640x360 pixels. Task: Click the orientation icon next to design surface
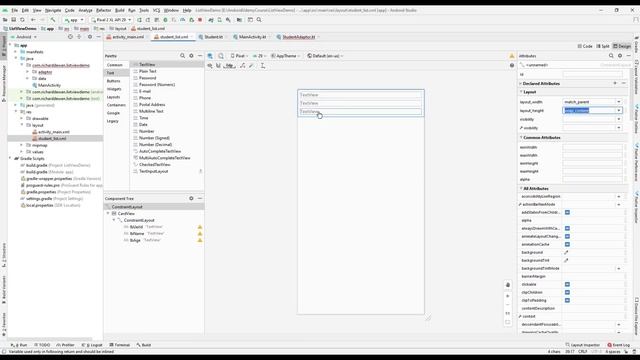point(221,56)
